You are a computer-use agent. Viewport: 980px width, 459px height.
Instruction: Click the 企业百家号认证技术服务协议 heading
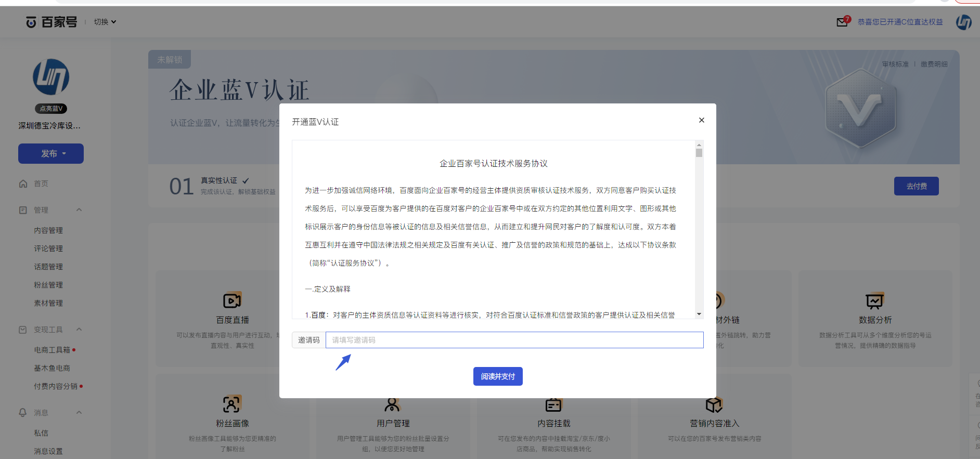coord(493,163)
